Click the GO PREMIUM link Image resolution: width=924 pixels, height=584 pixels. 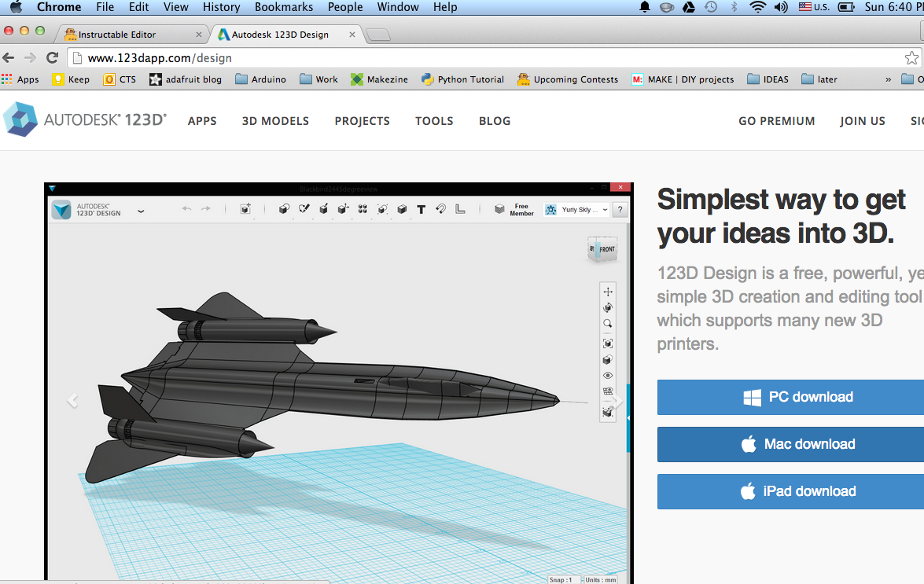coord(777,121)
